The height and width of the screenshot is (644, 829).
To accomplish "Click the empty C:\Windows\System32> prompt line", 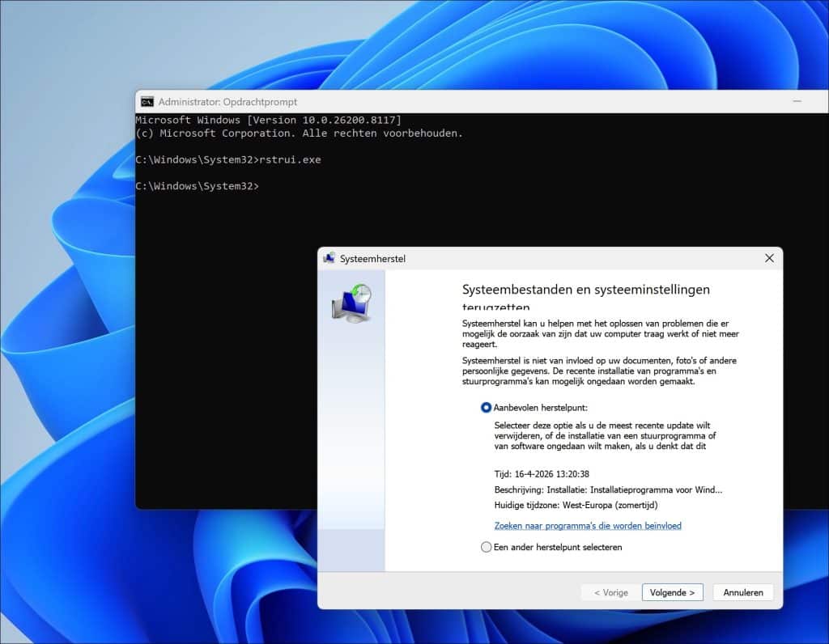I will (x=198, y=186).
